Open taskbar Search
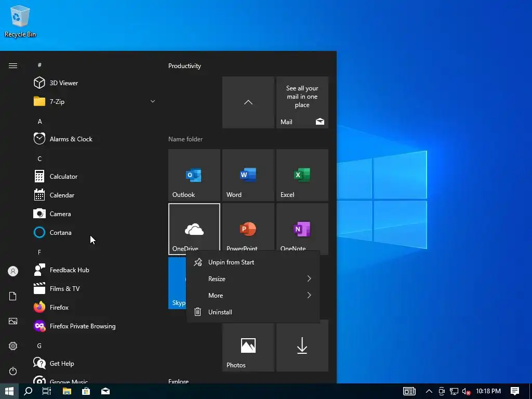 pos(28,391)
